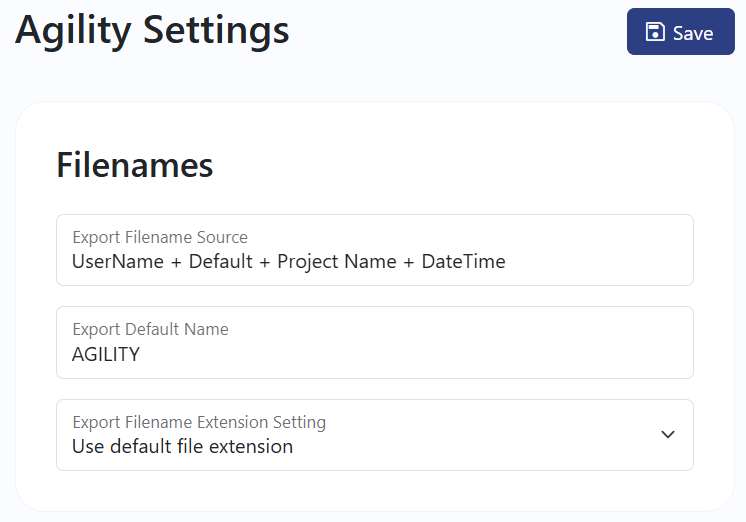Edit the Export Default Name field
Viewport: 746px width, 522px height.
375,343
